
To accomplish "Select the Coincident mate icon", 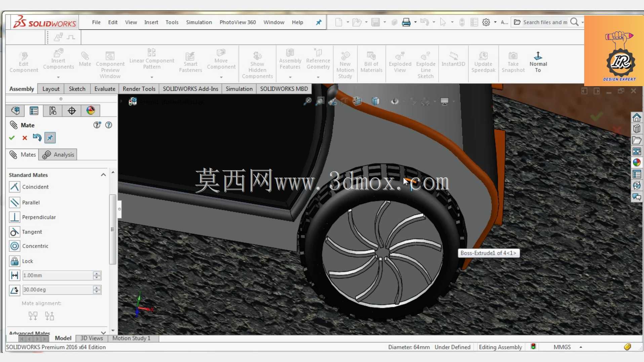I will tap(14, 187).
